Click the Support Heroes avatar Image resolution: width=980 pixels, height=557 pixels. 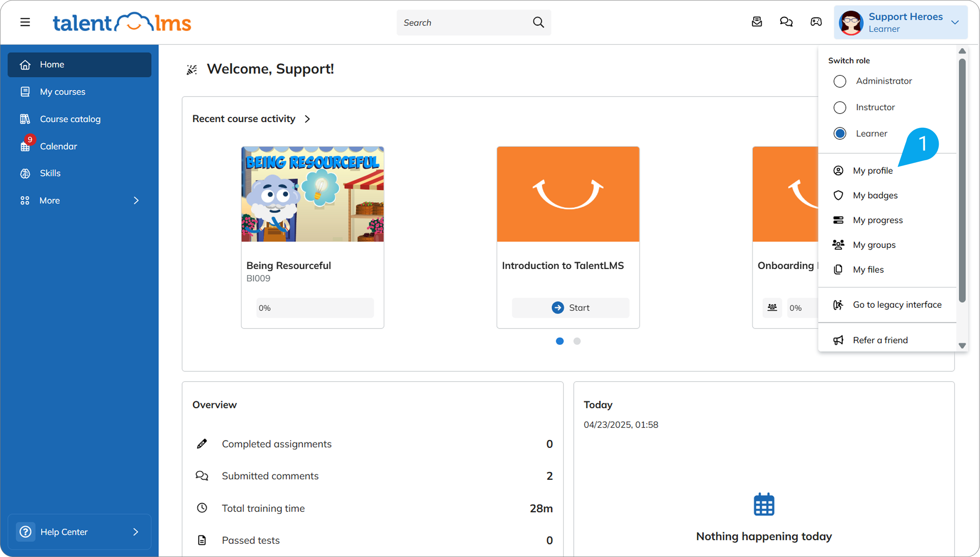pyautogui.click(x=851, y=23)
